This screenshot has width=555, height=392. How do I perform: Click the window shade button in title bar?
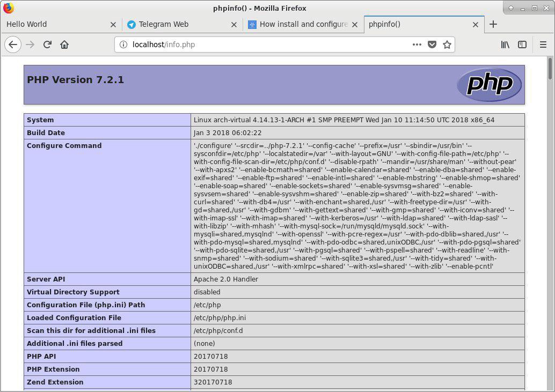tap(511, 8)
